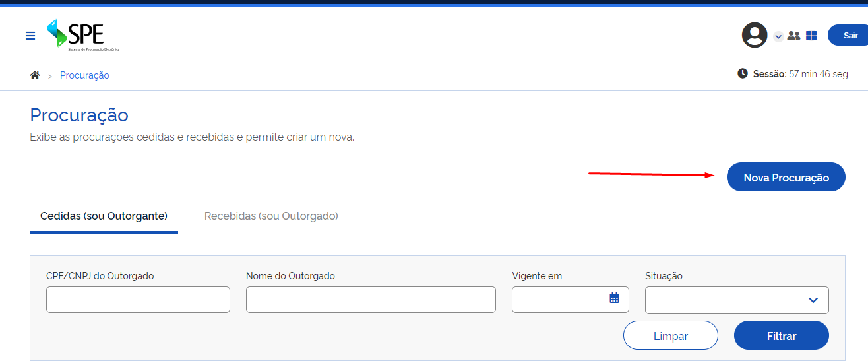The width and height of the screenshot is (868, 361).
Task: Open the hamburger menu
Action: click(x=30, y=36)
